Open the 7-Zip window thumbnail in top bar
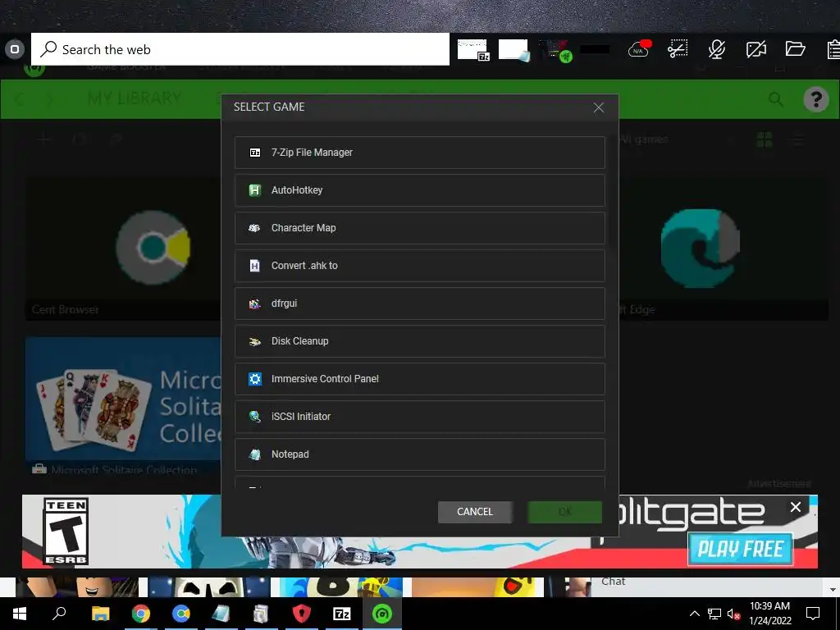 click(473, 50)
